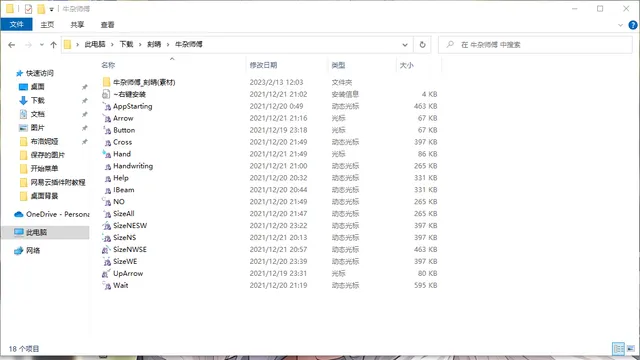640x360 pixels.
Task: Navigate to 下载 in breadcrumb
Action: pos(126,44)
